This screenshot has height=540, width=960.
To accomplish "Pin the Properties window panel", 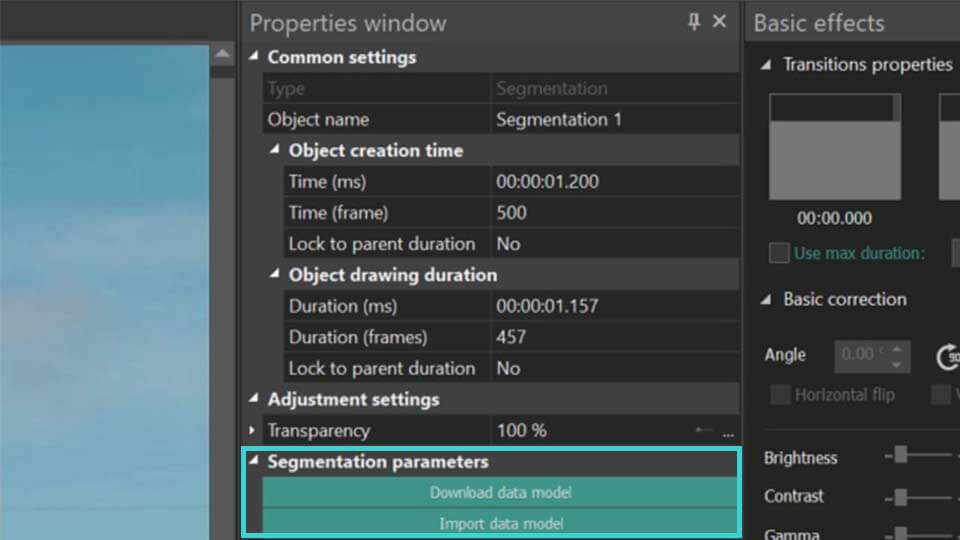I will point(693,21).
